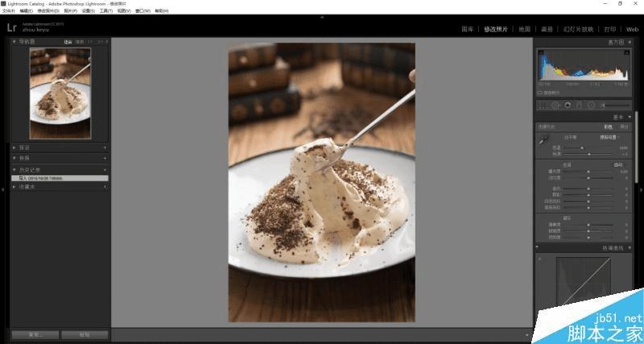Viewport: 644px width, 344px height.
Task: Open the 编辑(E) menu
Action: (x=27, y=11)
